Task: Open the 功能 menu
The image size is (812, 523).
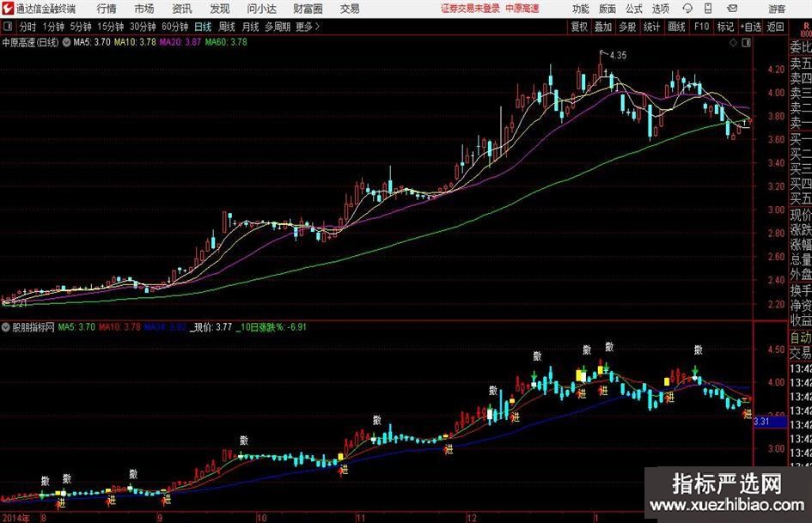Action: (581, 9)
